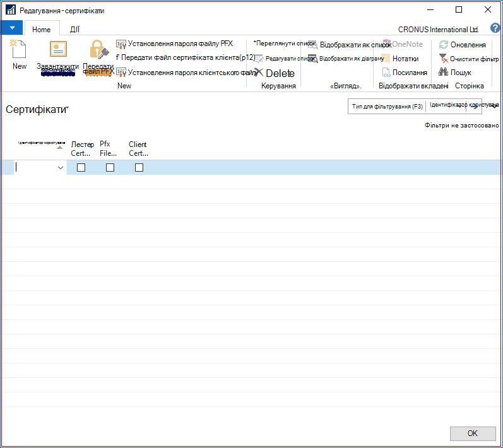
Task: Open Нотатки from the ribbon
Action: (405, 59)
